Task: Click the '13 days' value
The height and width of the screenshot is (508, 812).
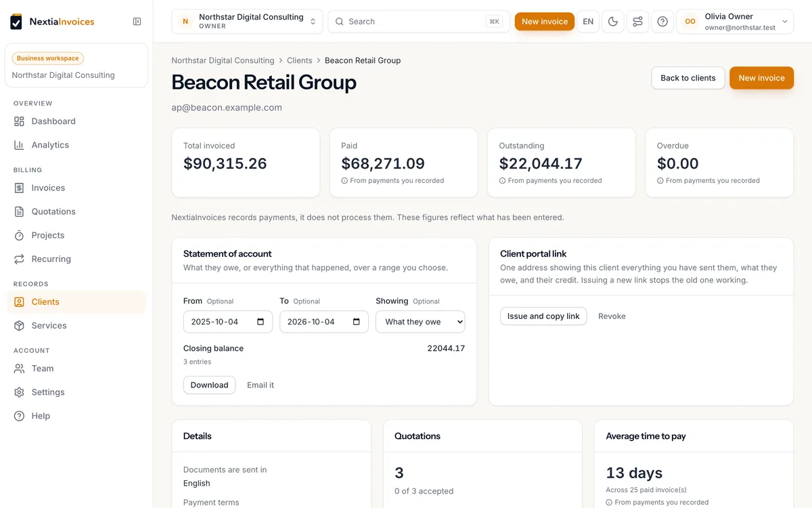Action: [634, 473]
